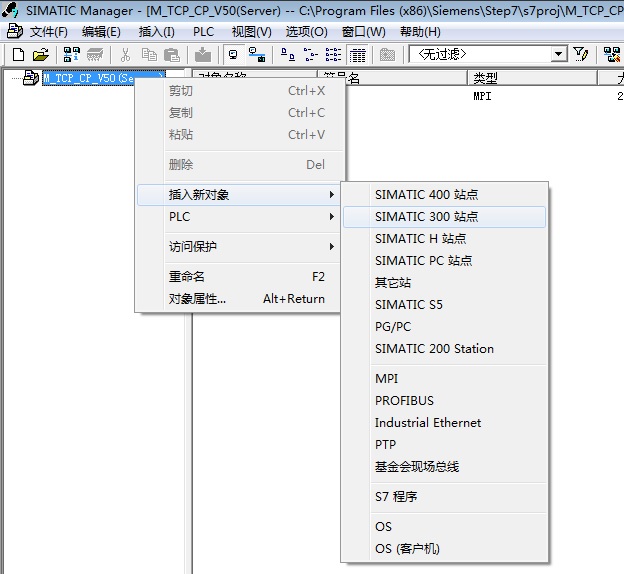The height and width of the screenshot is (574, 624).
Task: Click the New project toolbar icon
Action: click(18, 55)
